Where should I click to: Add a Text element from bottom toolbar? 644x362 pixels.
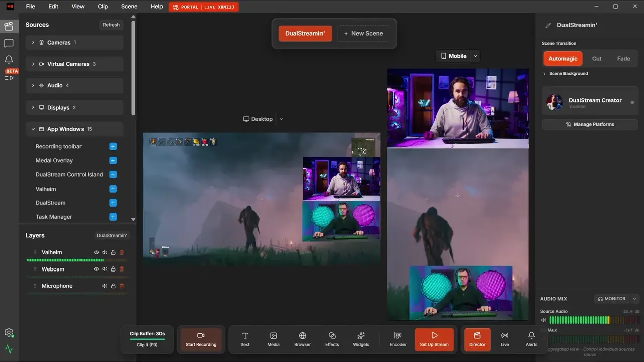[x=245, y=339]
